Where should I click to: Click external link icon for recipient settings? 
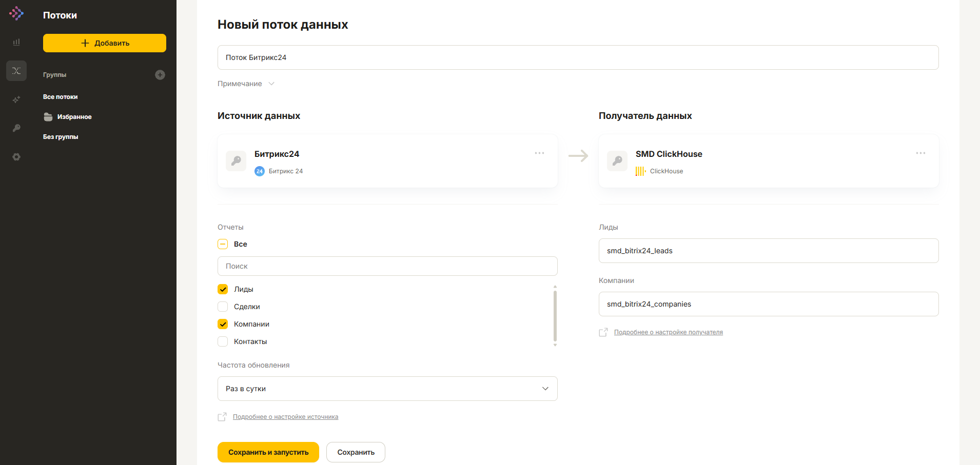(x=603, y=332)
